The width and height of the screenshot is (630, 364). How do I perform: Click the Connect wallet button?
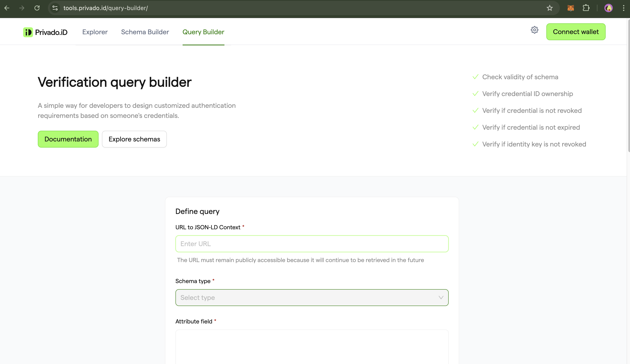click(576, 32)
